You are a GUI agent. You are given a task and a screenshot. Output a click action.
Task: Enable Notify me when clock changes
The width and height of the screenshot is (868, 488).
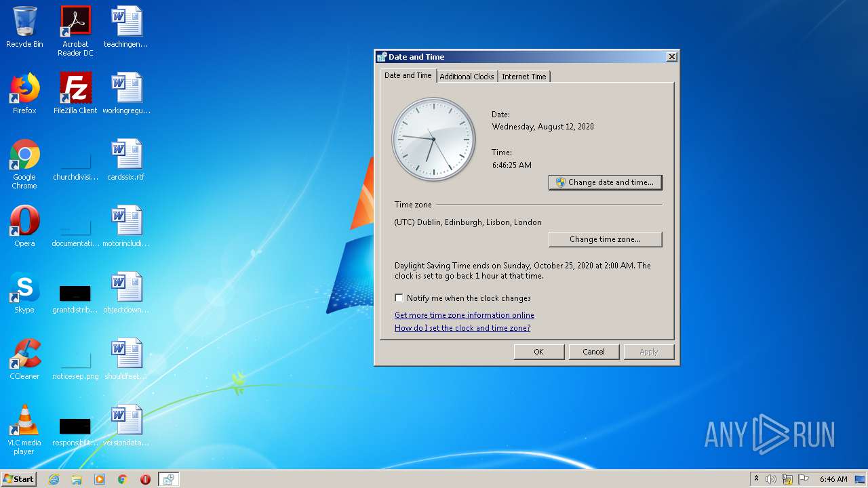[x=399, y=298]
